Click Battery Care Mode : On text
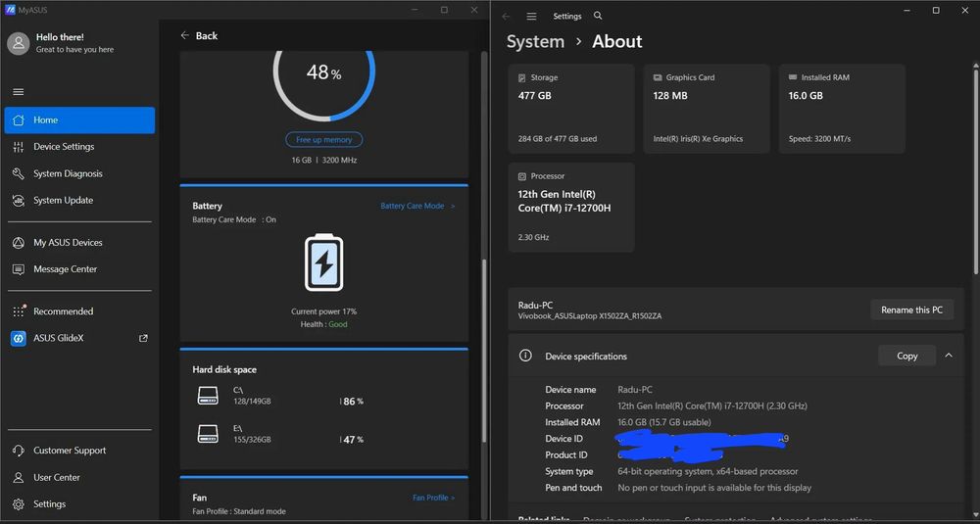Viewport: 980px width, 524px height. (234, 219)
